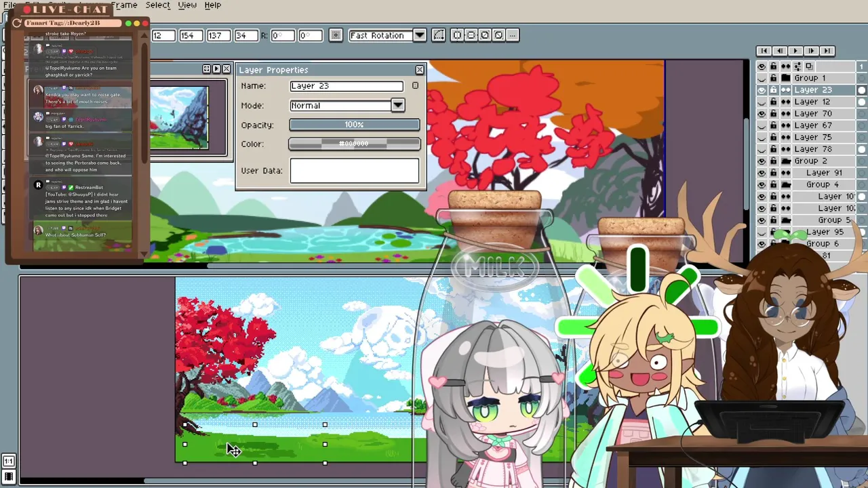Viewport: 868px width, 488px height.
Task: Show hidden Layer 12
Action: pyautogui.click(x=762, y=102)
